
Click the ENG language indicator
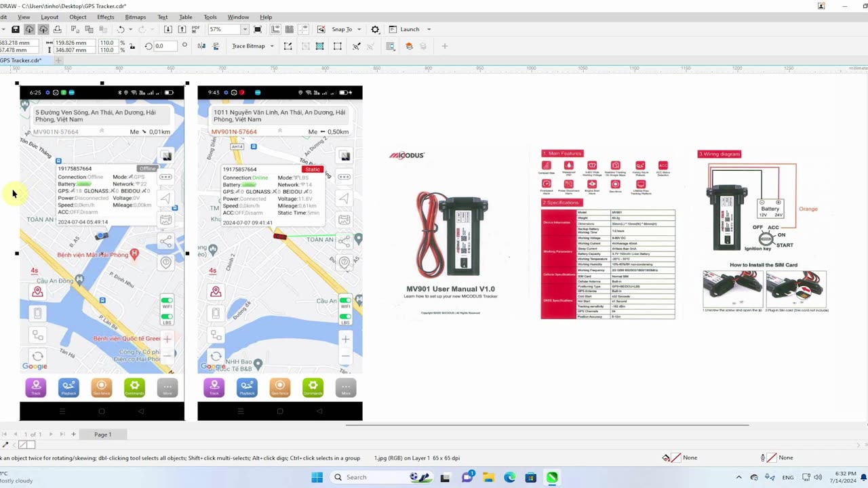tap(788, 477)
